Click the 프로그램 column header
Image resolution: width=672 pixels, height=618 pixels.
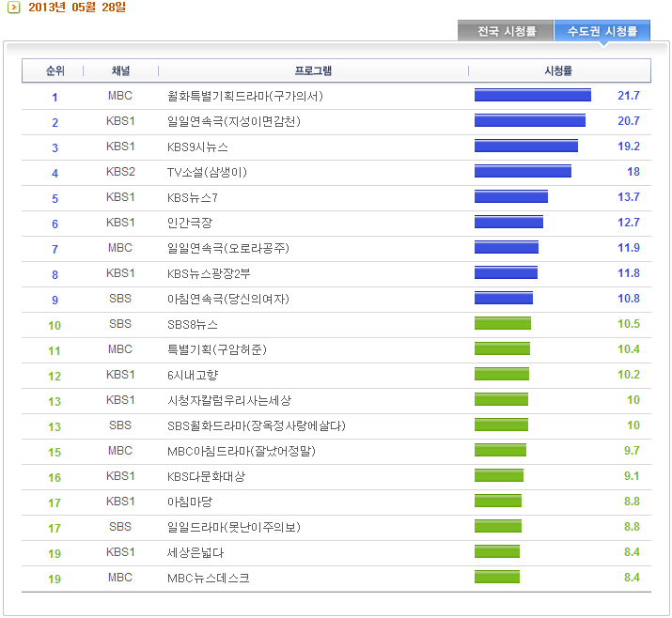pyautogui.click(x=313, y=70)
